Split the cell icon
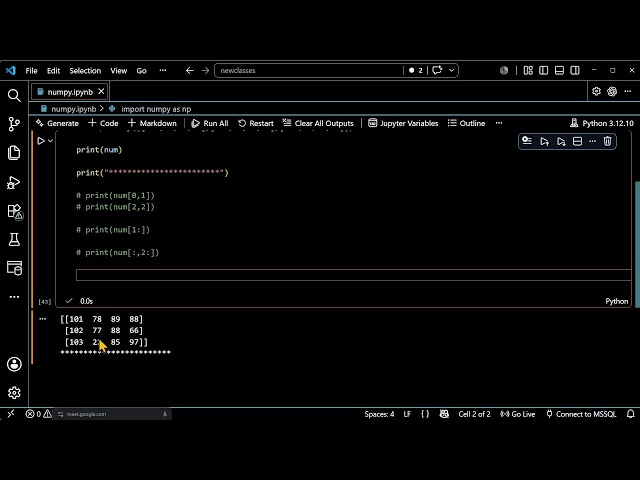 point(577,142)
